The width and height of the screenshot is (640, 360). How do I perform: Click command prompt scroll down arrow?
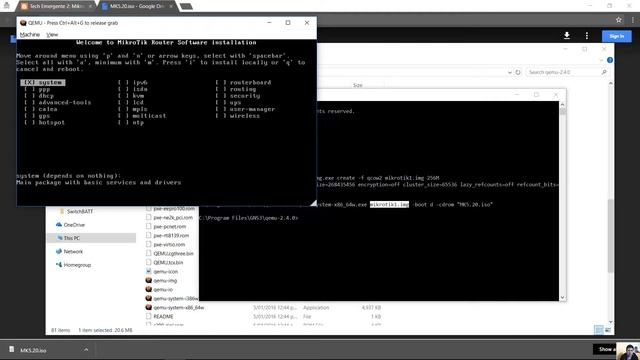point(563,298)
